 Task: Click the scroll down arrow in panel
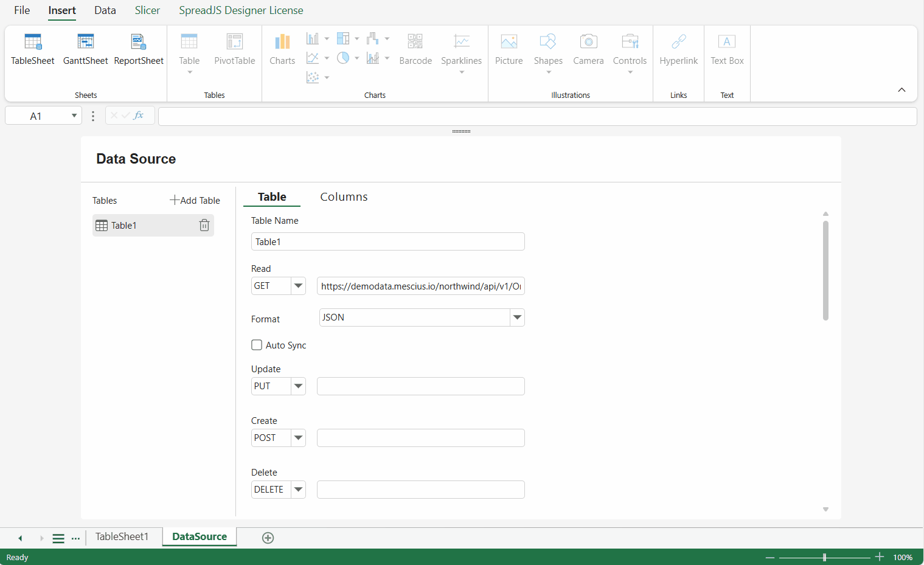point(825,510)
